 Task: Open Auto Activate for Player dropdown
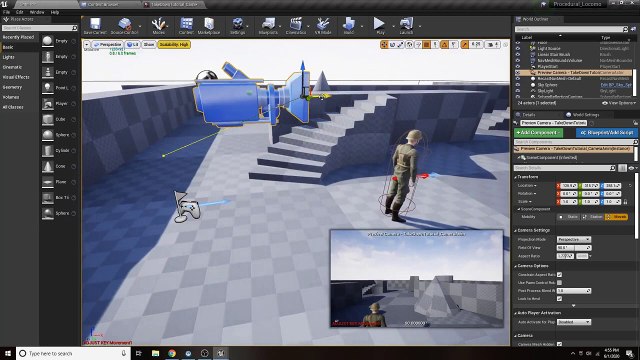pos(573,322)
